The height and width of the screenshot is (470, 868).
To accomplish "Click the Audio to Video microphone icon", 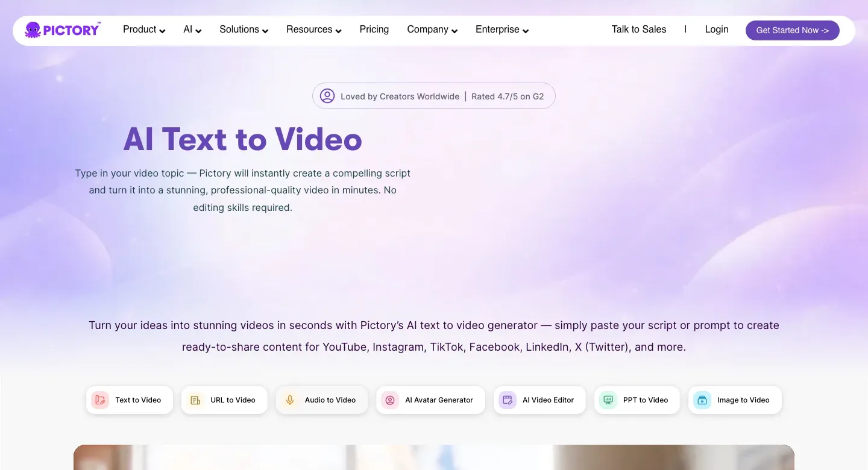I will 290,400.
